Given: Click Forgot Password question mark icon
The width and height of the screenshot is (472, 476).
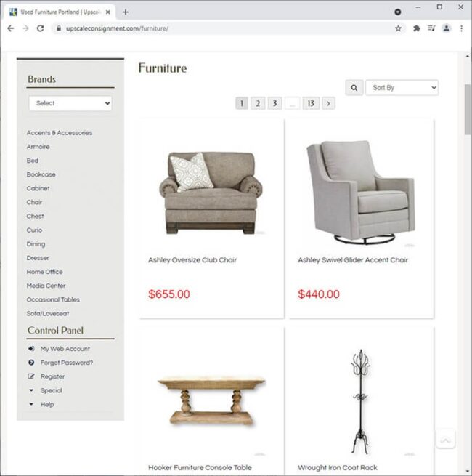Looking at the screenshot, I should [31, 363].
